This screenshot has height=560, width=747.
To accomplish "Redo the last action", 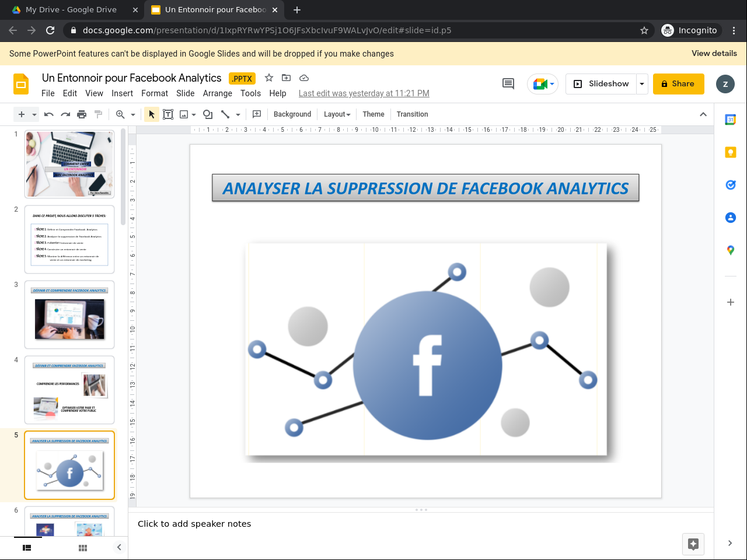I will point(65,114).
